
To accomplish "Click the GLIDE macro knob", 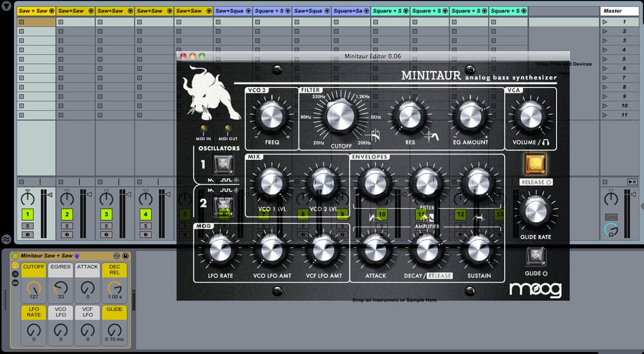I will pos(115,330).
